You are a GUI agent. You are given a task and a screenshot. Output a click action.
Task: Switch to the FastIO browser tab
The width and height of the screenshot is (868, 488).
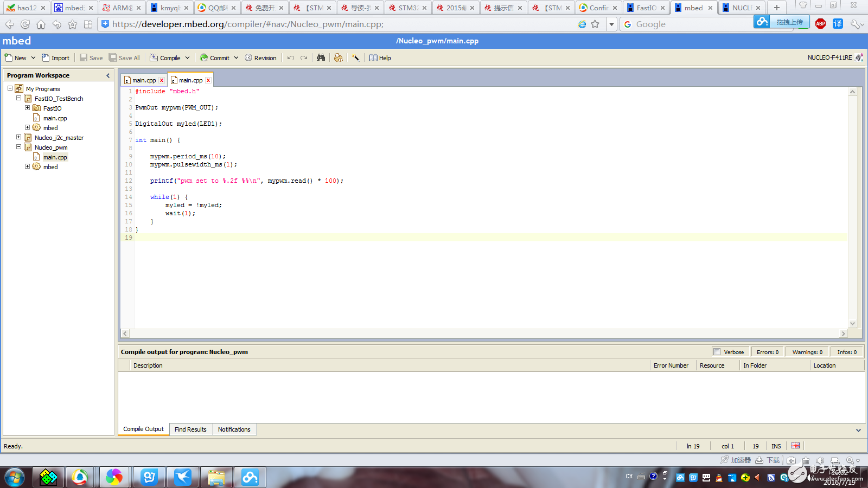point(646,8)
